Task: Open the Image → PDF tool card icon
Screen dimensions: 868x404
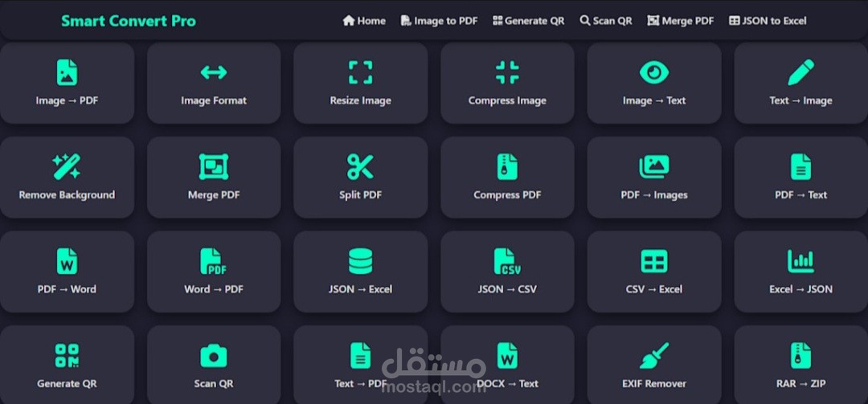Action: (67, 72)
